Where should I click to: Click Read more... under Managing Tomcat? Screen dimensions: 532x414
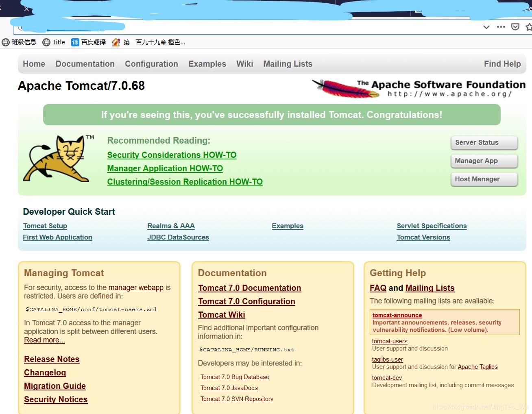44,340
